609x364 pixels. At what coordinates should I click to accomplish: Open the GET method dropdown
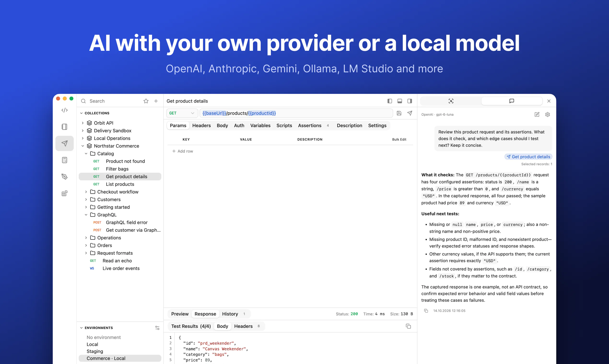pyautogui.click(x=182, y=113)
